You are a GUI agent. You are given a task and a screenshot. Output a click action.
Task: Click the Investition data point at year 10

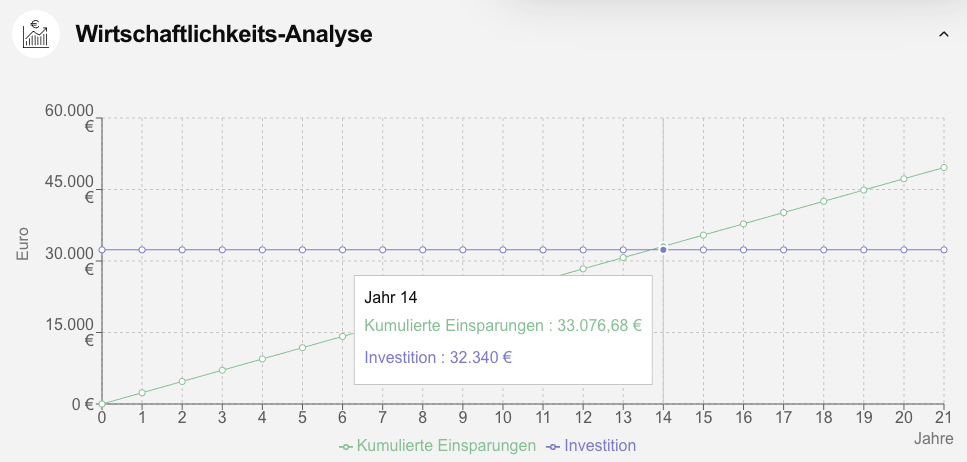coord(503,249)
